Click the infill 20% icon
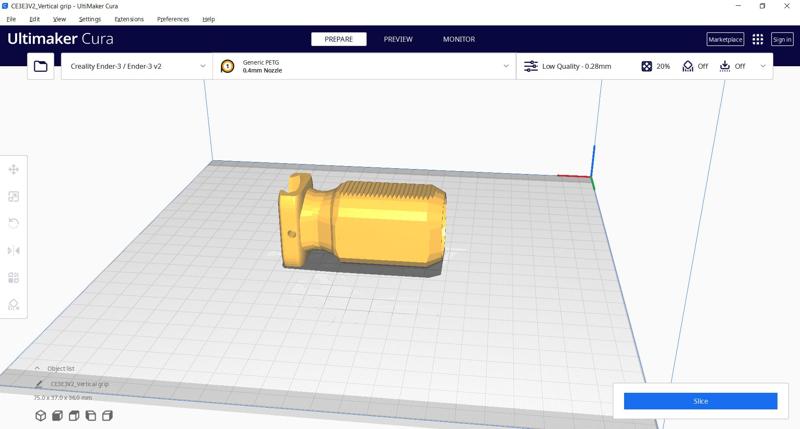800x429 pixels. click(646, 66)
